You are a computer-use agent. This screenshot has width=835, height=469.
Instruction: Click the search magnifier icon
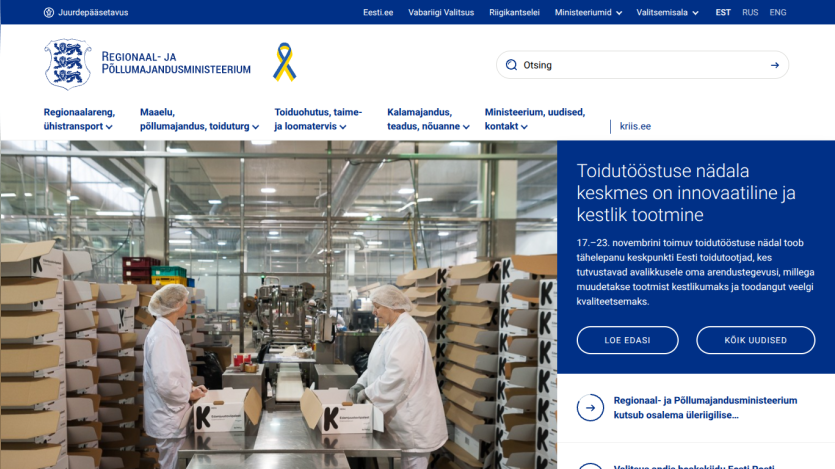coord(511,65)
